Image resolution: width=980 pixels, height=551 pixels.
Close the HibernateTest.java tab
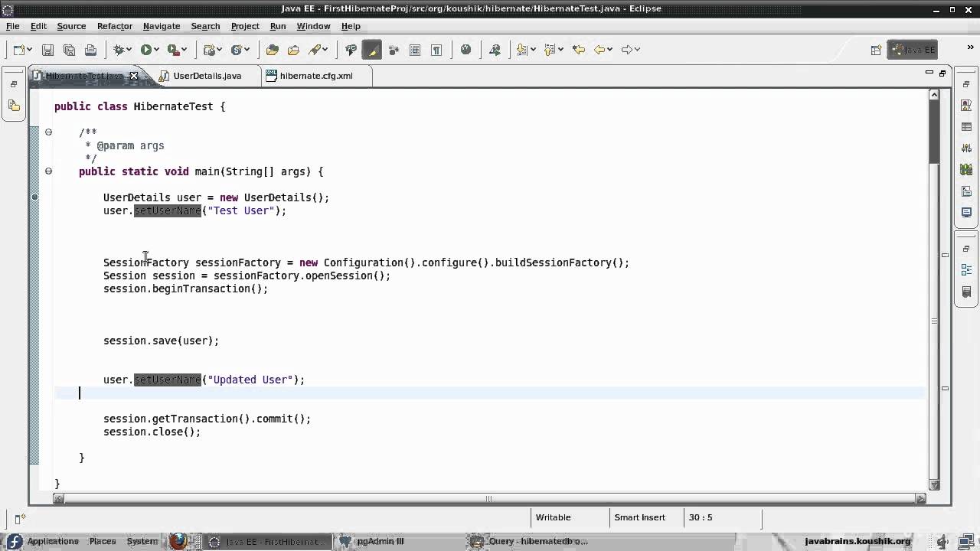tap(134, 76)
